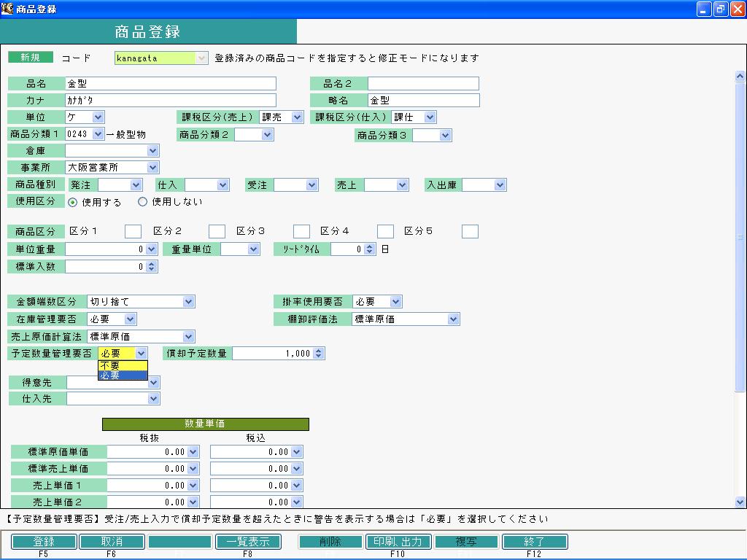Click into the 略名 field
Screen dimensions: 747x560
point(424,100)
